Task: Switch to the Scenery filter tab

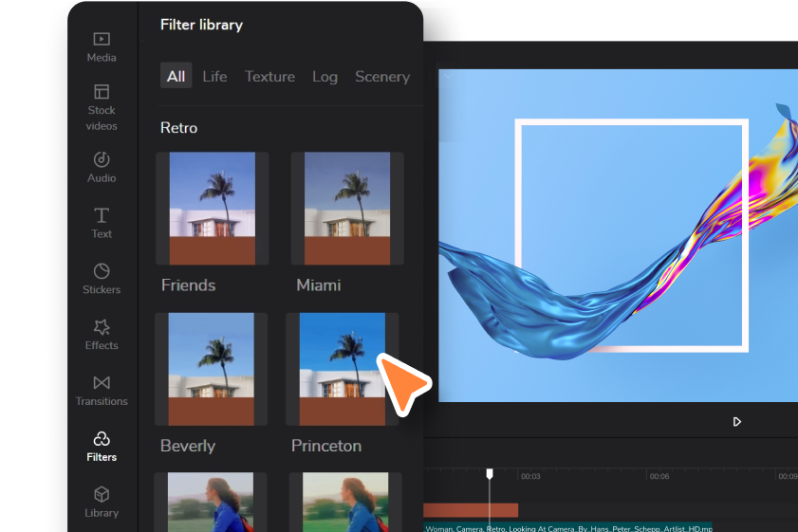Action: [382, 76]
